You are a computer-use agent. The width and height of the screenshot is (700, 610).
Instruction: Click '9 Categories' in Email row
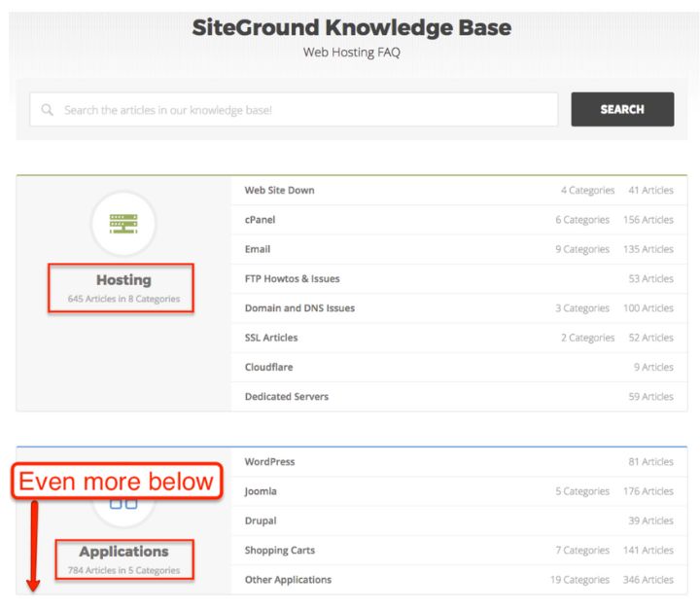point(582,249)
